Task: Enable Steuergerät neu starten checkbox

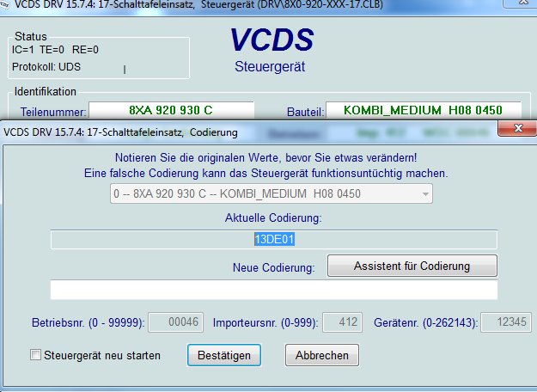Action: coord(35,355)
